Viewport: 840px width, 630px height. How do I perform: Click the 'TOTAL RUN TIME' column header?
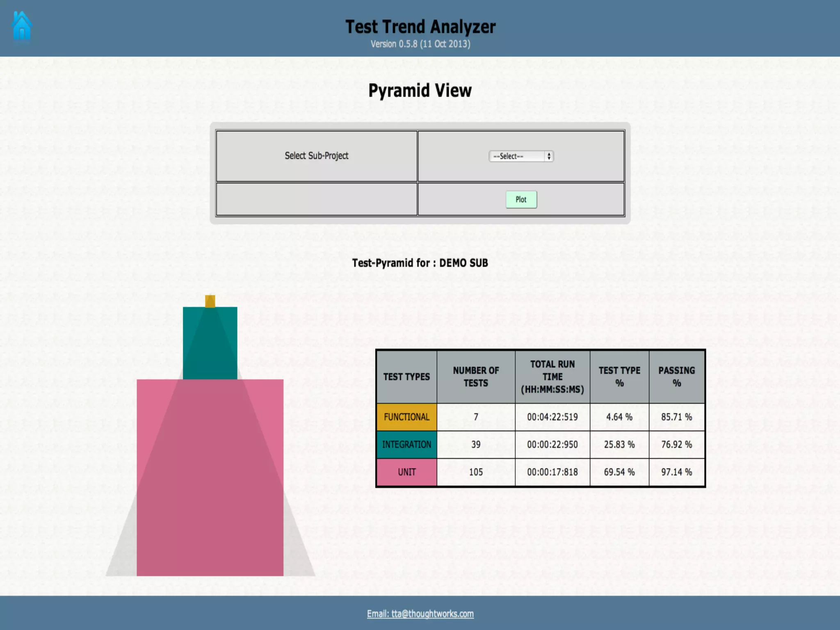click(552, 377)
